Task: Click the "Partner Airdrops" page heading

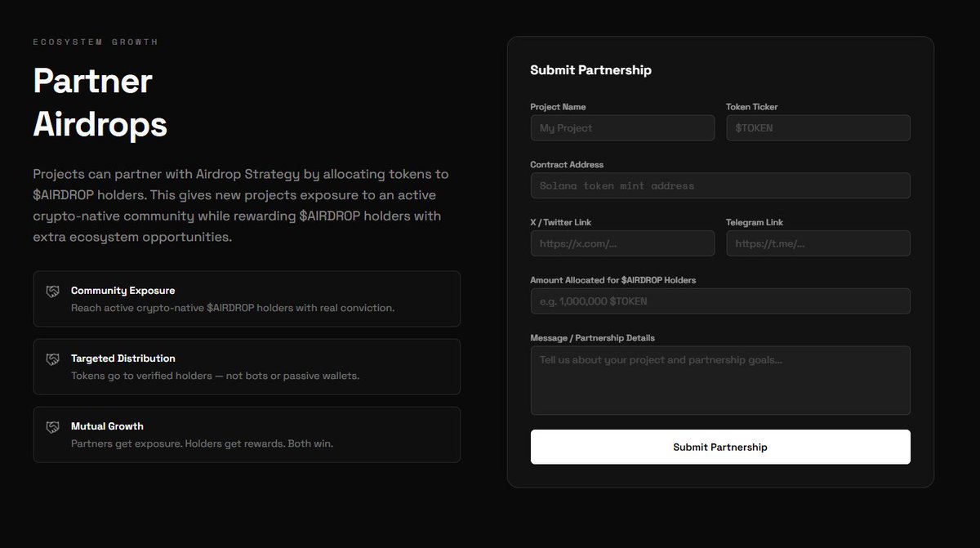Action: (x=100, y=103)
